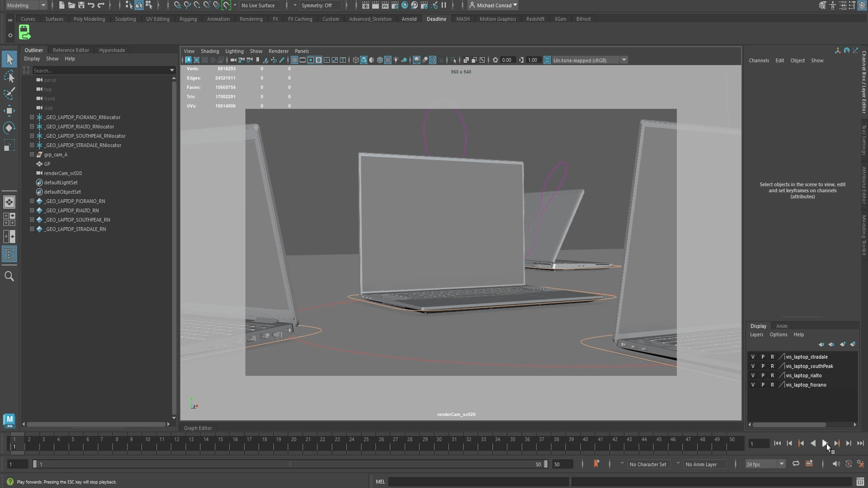The width and height of the screenshot is (868, 488).
Task: Toggle visibility of vis_laptop_stradale layer
Action: (x=753, y=357)
